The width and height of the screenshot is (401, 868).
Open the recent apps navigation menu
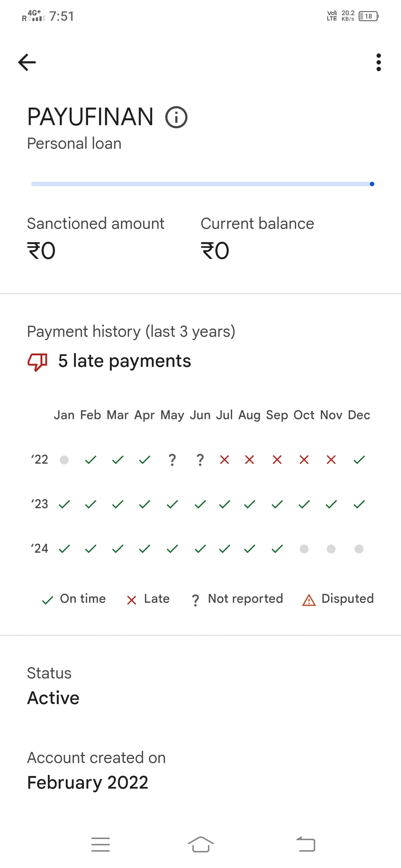pos(101,845)
